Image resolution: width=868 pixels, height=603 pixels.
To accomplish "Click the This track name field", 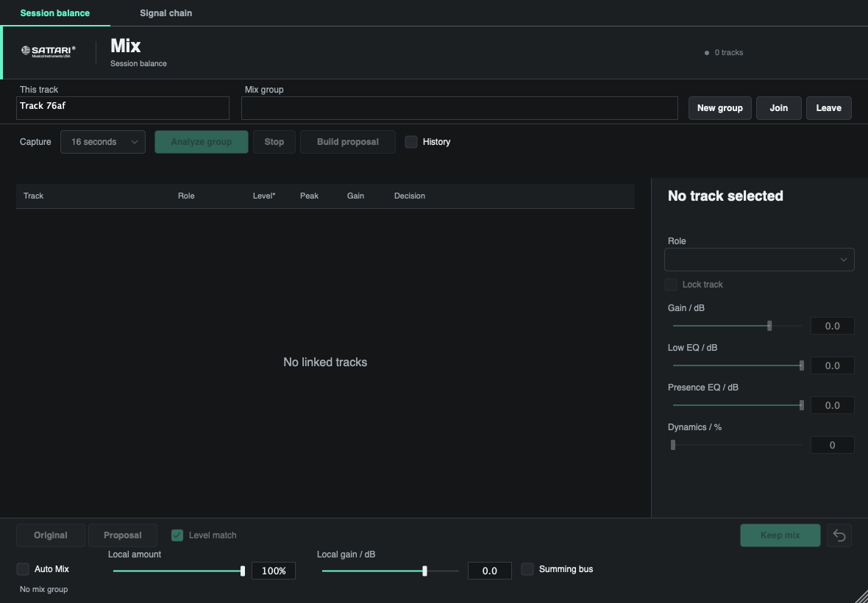I will 122,108.
